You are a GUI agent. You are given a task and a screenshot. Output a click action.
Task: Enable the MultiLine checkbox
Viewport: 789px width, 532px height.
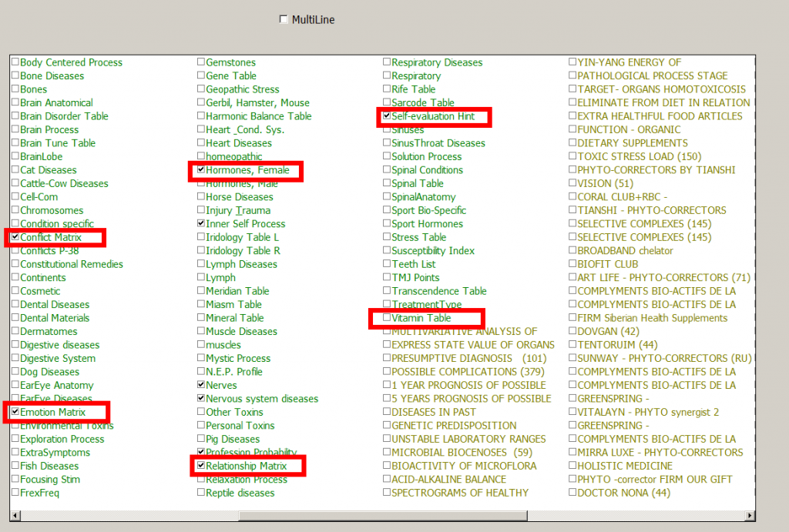pyautogui.click(x=284, y=19)
